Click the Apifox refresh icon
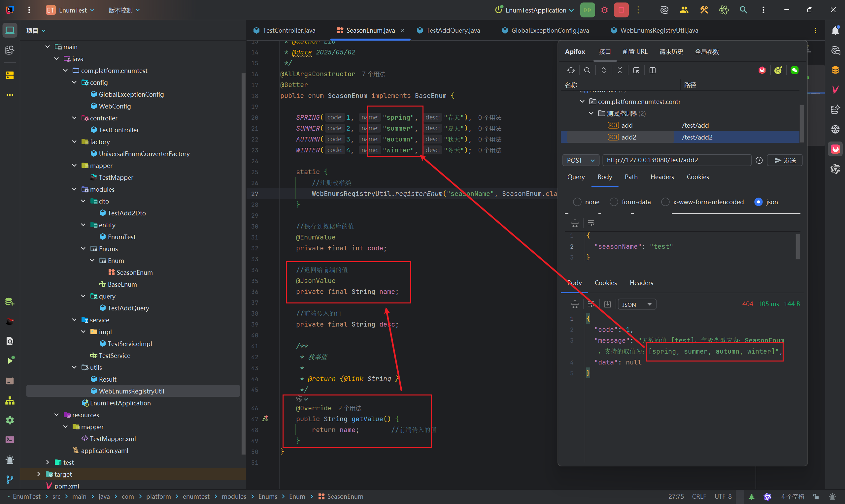The height and width of the screenshot is (504, 845). click(571, 70)
